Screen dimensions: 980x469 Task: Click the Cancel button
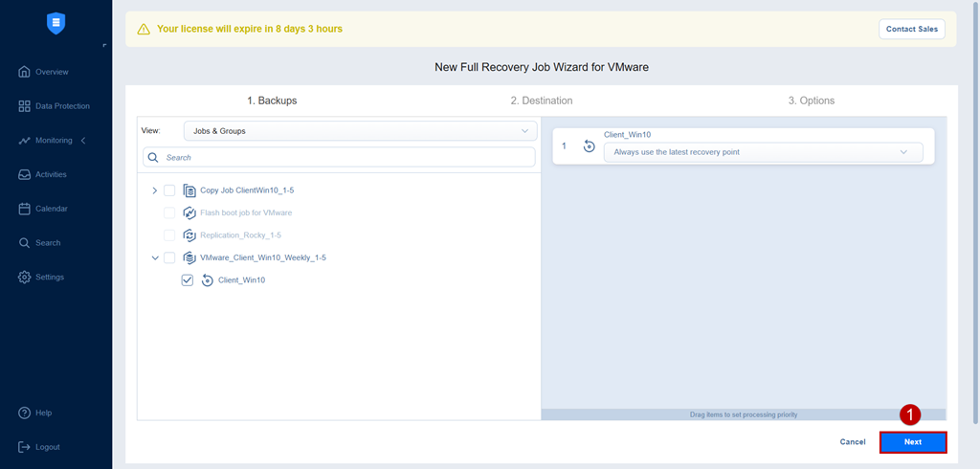click(853, 442)
